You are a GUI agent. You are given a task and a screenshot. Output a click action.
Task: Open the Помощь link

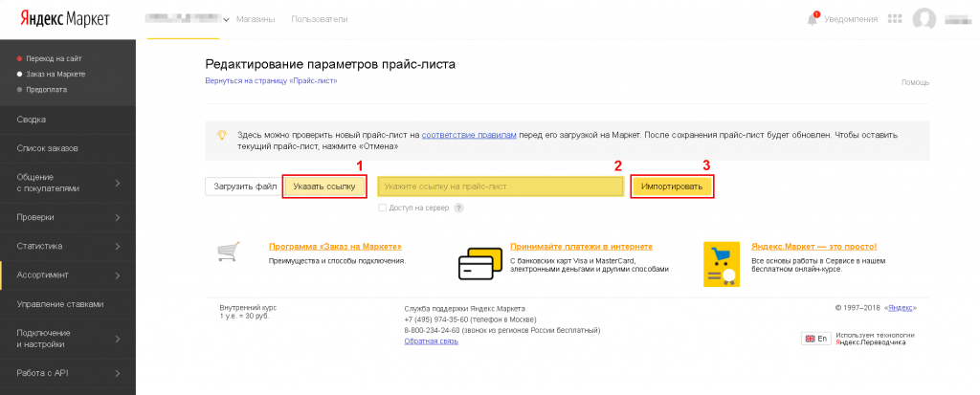pos(915,82)
